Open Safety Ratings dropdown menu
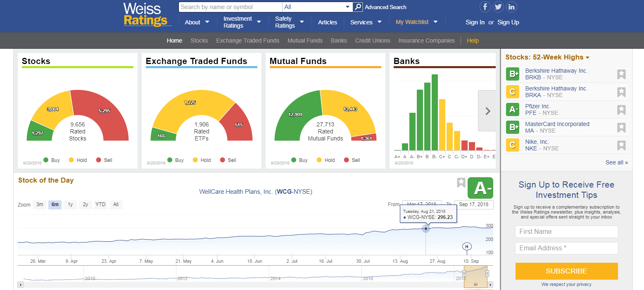Viewport: 644px width, 290px height. [290, 22]
